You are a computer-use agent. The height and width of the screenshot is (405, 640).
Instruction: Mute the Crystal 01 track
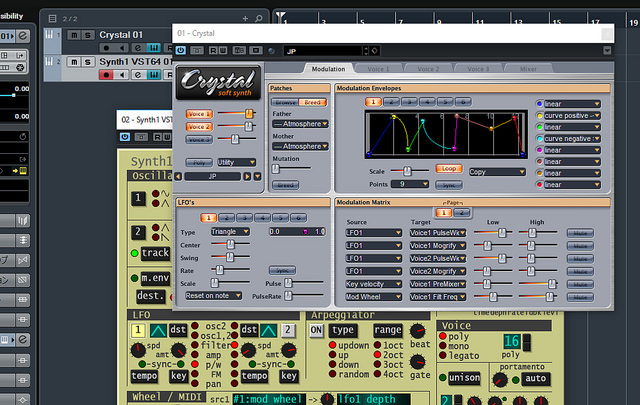pyautogui.click(x=74, y=35)
